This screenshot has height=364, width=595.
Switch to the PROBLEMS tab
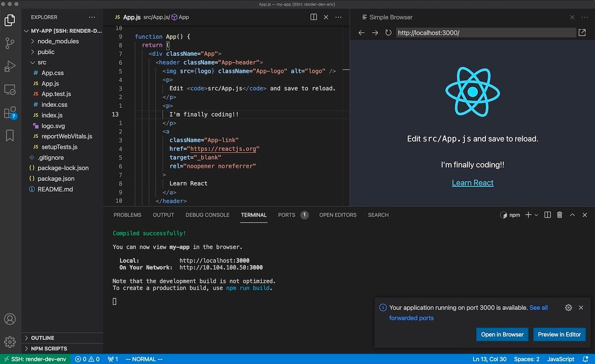(x=127, y=215)
